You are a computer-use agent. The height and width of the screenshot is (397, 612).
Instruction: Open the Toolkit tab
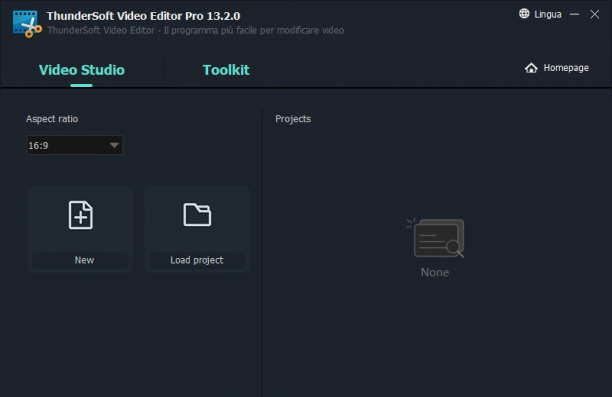click(226, 70)
